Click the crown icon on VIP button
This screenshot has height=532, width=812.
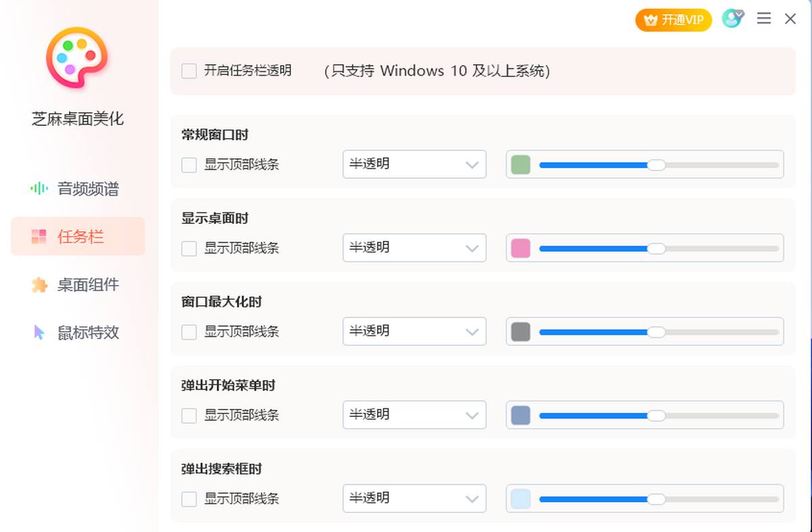click(650, 20)
